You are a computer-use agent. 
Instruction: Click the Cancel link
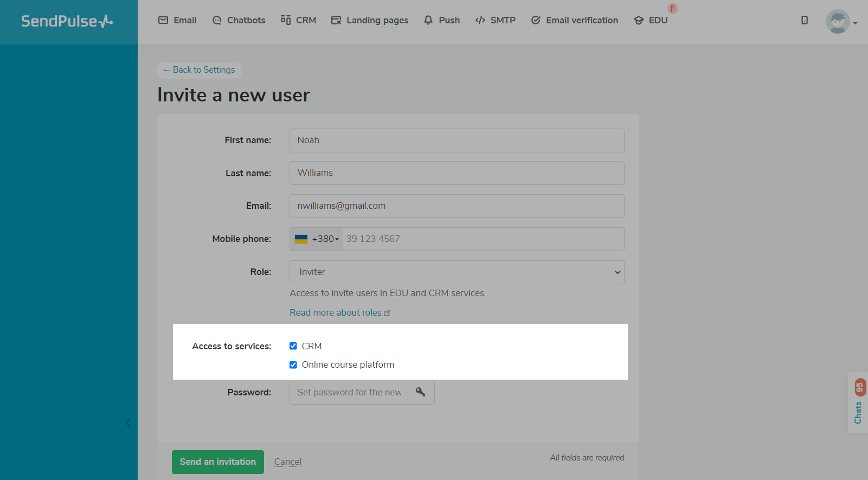[287, 462]
